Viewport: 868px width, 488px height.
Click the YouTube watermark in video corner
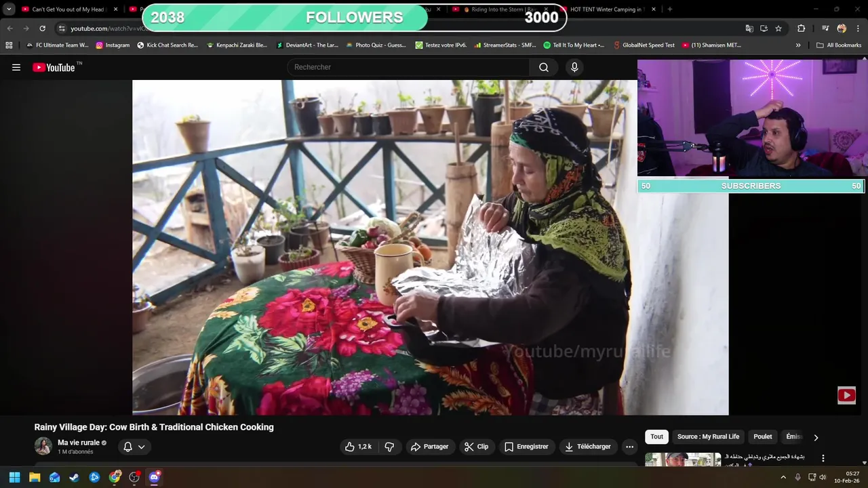coord(846,395)
